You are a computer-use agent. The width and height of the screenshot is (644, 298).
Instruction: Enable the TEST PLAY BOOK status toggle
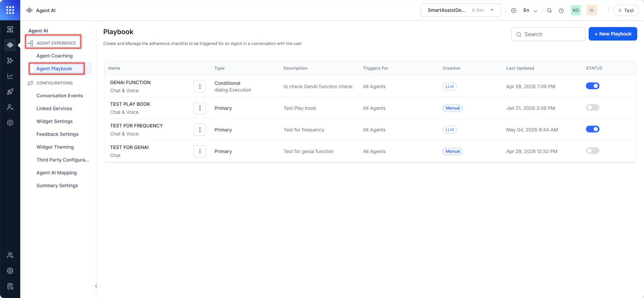click(x=593, y=107)
